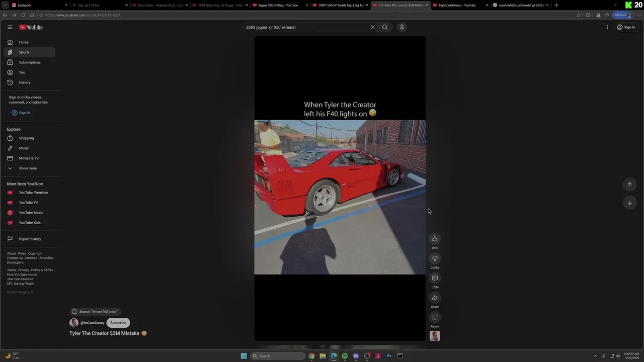Expand Show more under Explore

click(30, 168)
